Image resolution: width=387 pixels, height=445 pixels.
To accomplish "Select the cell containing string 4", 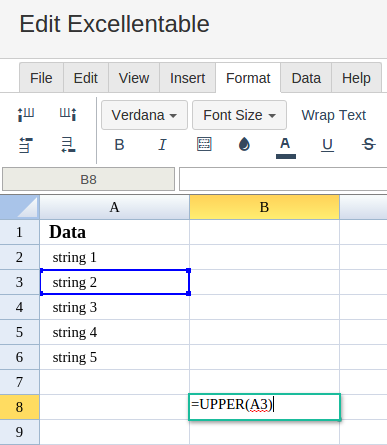I will tap(114, 332).
